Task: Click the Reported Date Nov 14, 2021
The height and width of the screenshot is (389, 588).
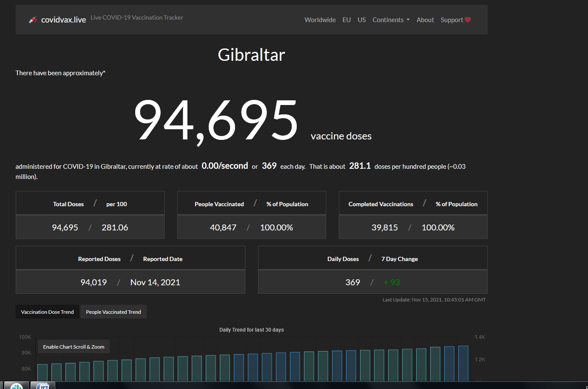Action: coord(155,282)
